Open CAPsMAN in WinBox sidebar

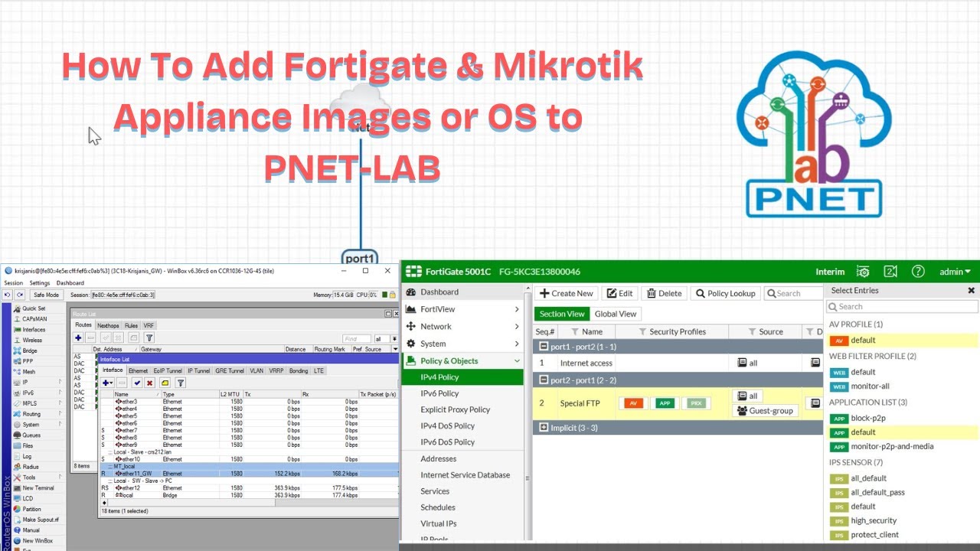click(x=34, y=319)
